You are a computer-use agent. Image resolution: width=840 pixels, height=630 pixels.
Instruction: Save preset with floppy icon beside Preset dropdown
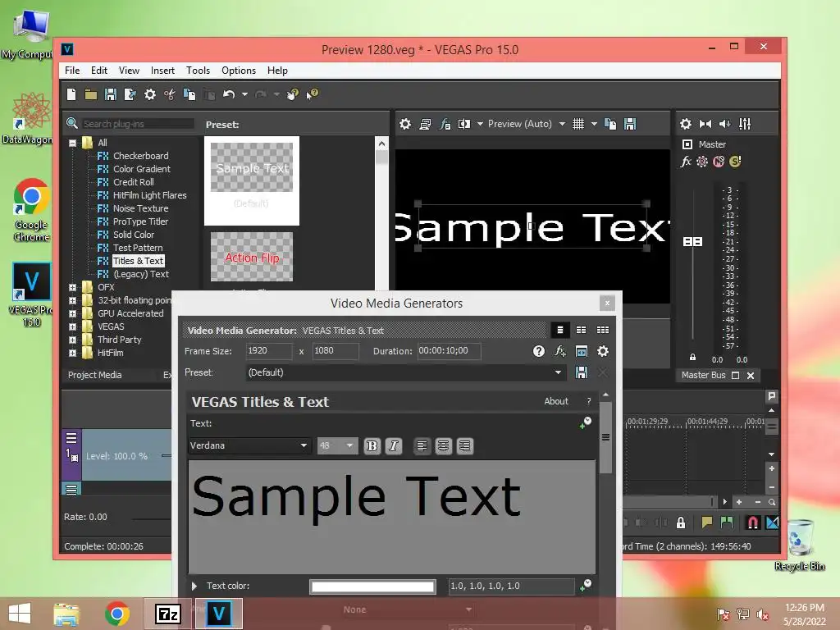click(x=582, y=372)
